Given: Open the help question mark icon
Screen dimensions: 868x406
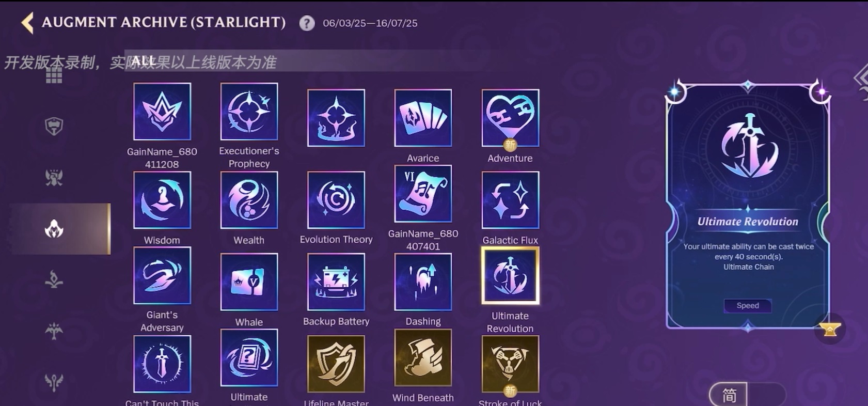Looking at the screenshot, I should [307, 23].
